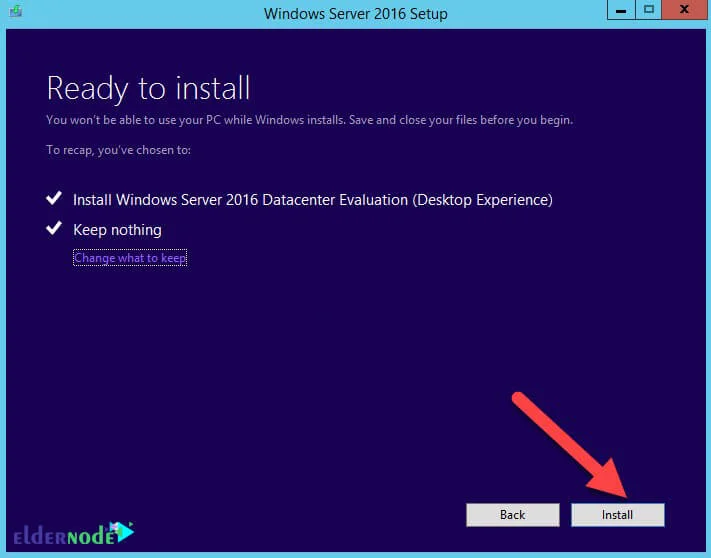Close the Windows Server 2016 Setup window
The height and width of the screenshot is (558, 711).
[685, 11]
